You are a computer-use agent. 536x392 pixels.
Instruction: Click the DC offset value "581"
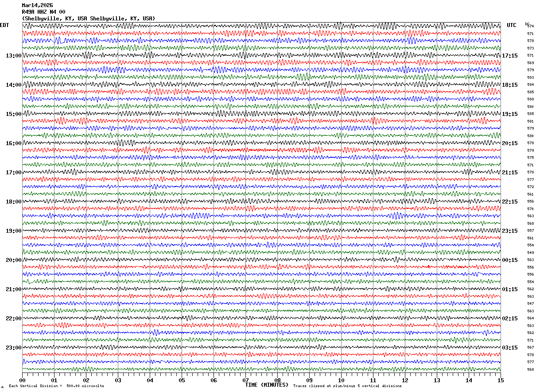(530, 121)
